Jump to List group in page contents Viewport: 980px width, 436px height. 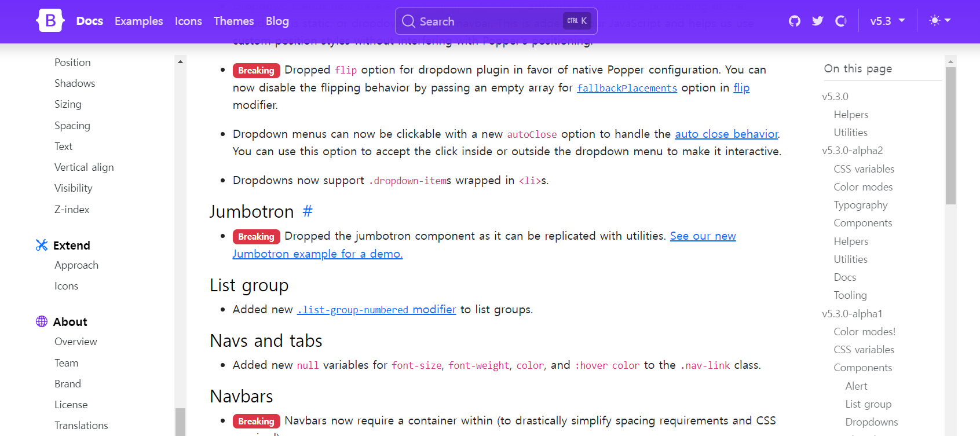868,404
